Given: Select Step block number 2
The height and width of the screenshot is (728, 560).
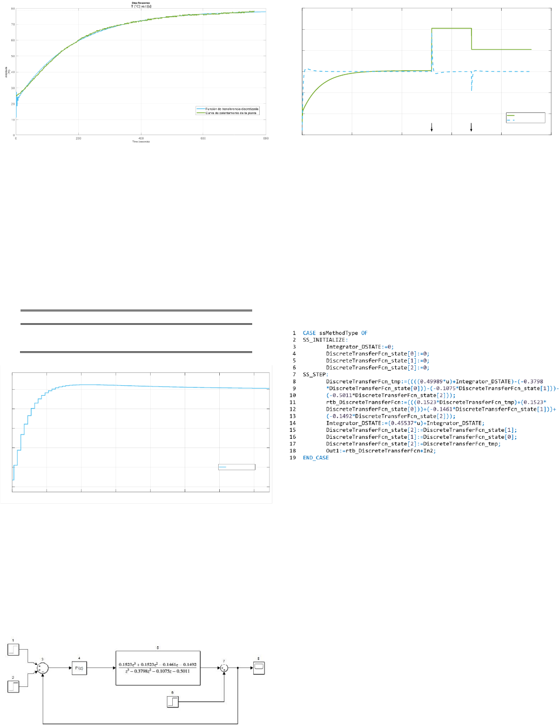Looking at the screenshot, I should (x=14, y=686).
